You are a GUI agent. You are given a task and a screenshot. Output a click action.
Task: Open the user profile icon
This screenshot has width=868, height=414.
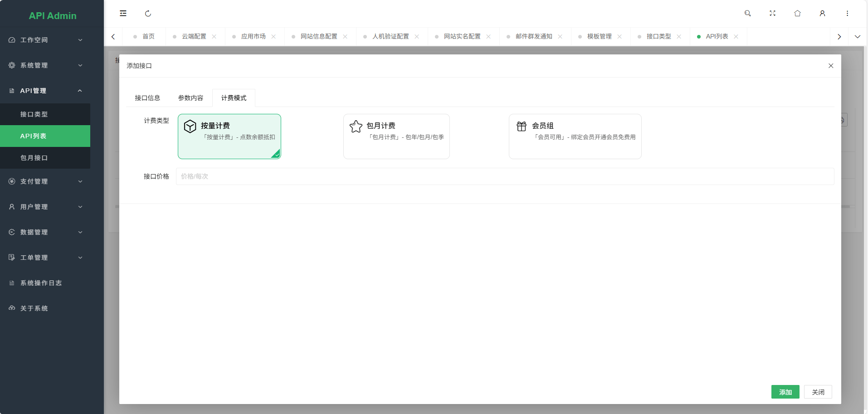click(822, 13)
